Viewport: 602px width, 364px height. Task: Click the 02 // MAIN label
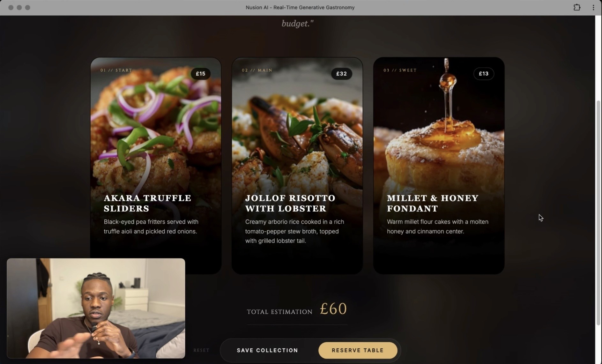(x=257, y=70)
